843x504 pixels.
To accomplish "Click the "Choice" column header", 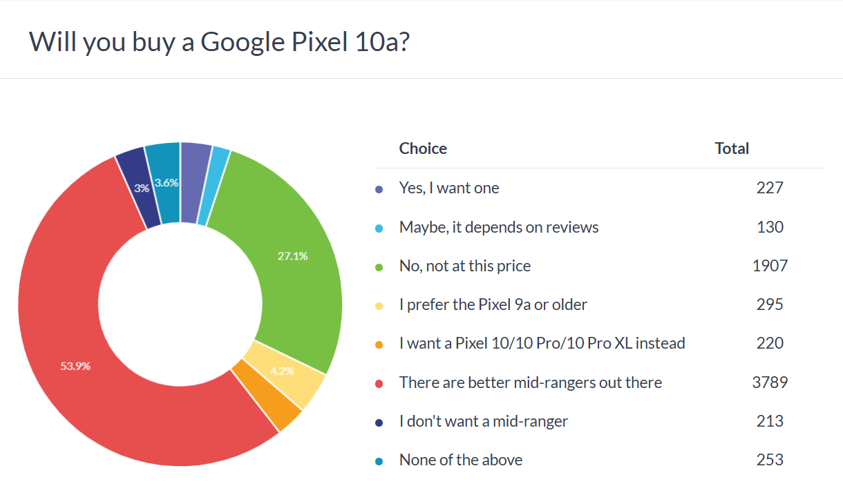I will tap(423, 148).
